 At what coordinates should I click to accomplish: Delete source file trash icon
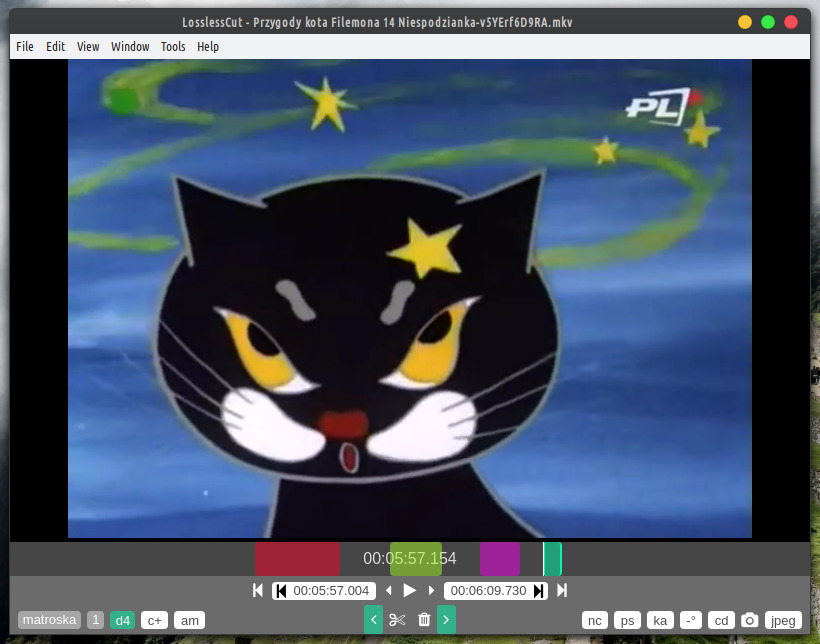tap(424, 620)
